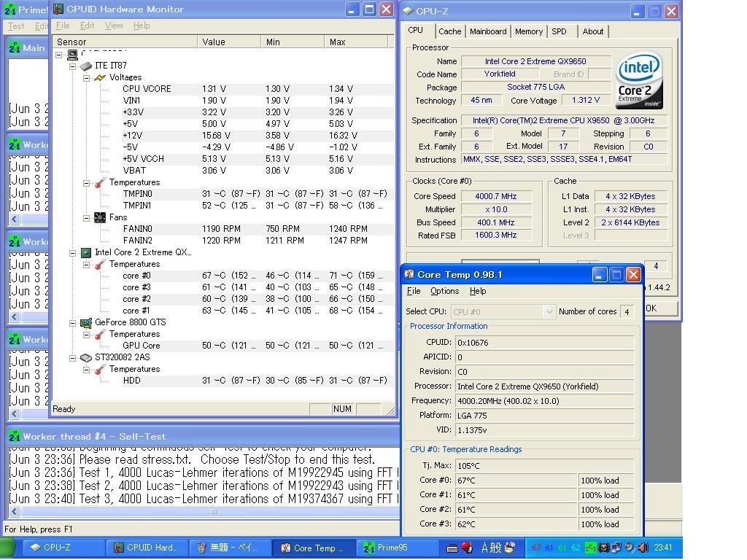Click the ITE IT87 chip icon
The width and height of the screenshot is (747, 560).
pyautogui.click(x=86, y=66)
